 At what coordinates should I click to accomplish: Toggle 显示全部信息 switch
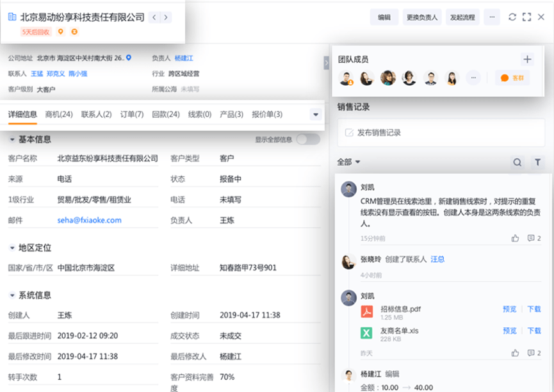(x=308, y=139)
